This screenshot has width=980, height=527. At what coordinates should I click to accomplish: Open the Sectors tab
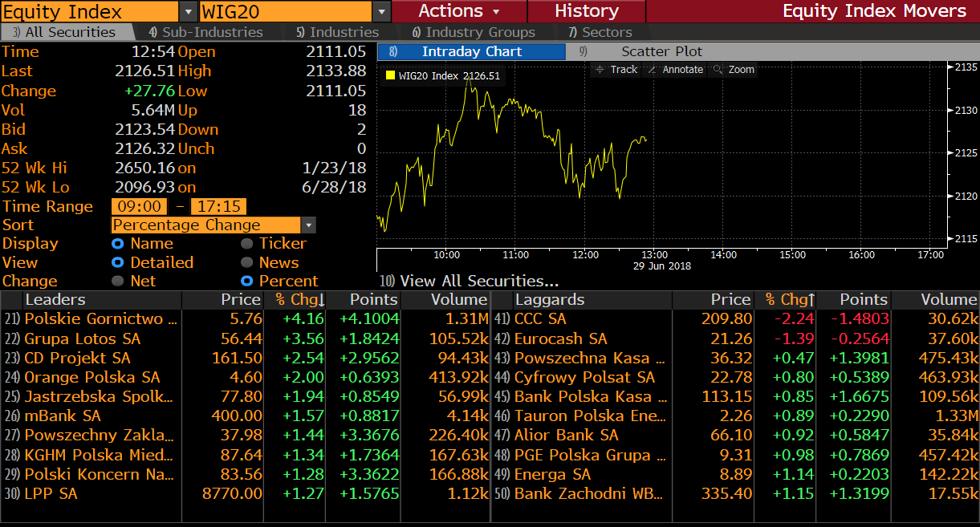coord(600,32)
